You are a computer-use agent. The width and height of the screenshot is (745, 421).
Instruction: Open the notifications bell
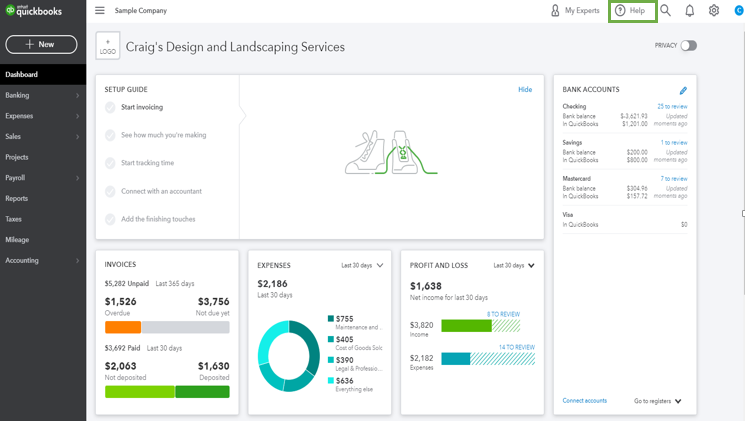(689, 10)
